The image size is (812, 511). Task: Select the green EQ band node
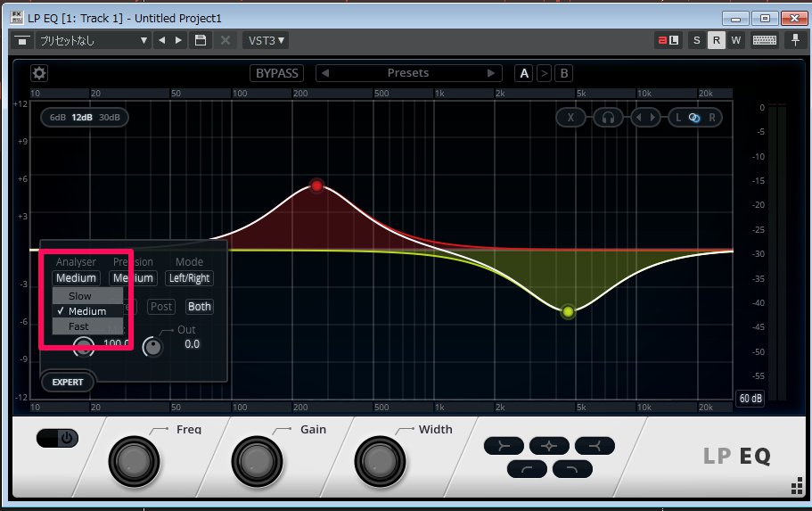tap(568, 311)
